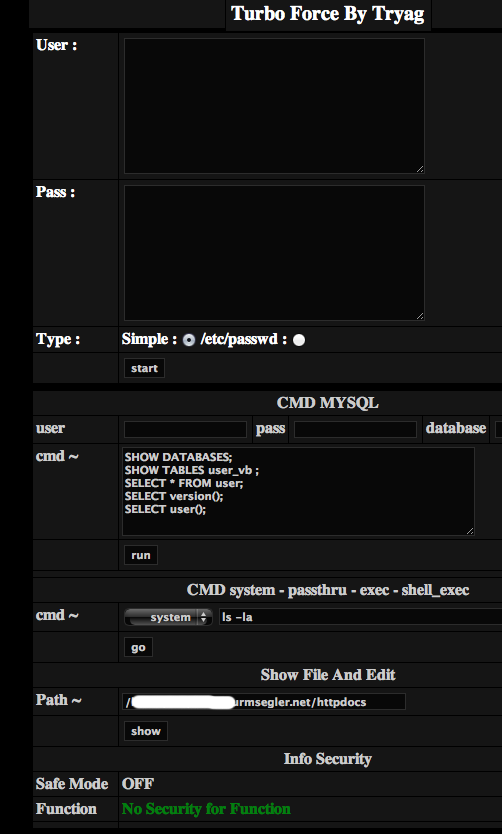
Task: Click the No Security for Function text
Action: (x=206, y=809)
